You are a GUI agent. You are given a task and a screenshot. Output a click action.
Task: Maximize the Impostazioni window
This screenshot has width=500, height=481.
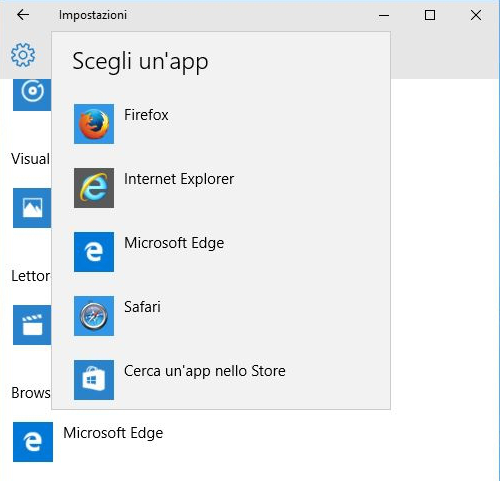430,15
